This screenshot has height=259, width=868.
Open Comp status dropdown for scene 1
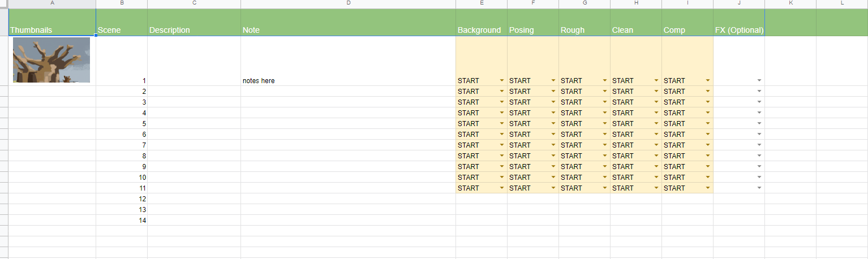pyautogui.click(x=707, y=81)
